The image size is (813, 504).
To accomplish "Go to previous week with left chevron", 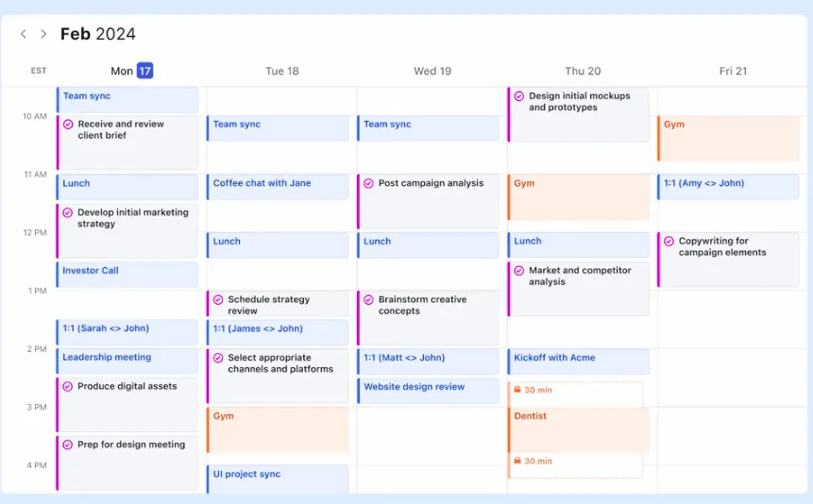I will coord(24,34).
